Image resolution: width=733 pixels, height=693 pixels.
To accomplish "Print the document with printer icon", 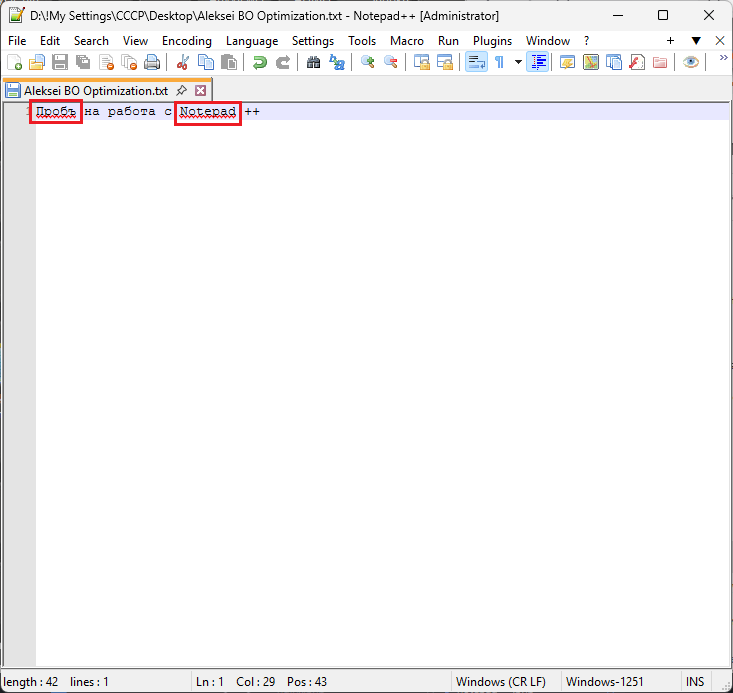I will 152,62.
